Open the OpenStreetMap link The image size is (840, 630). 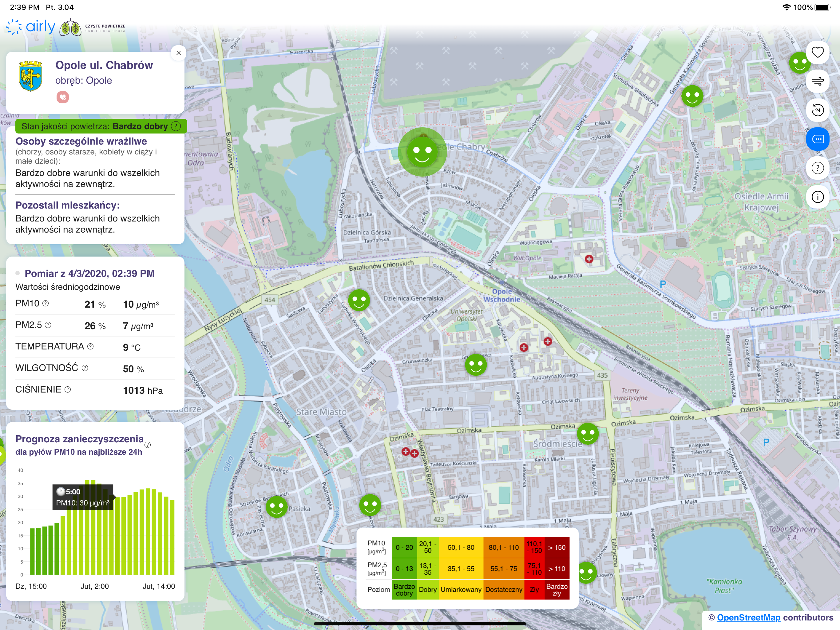748,617
